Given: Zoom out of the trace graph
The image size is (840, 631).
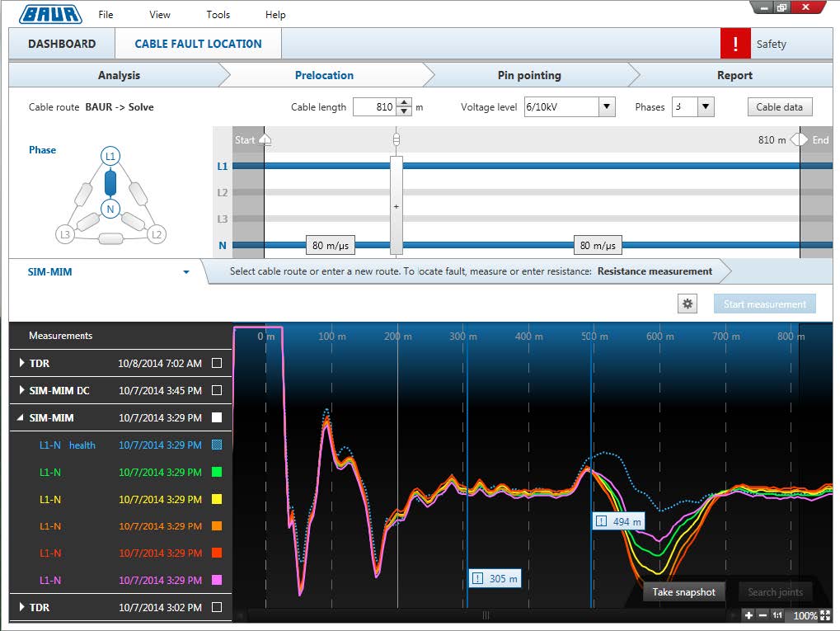Looking at the screenshot, I should pyautogui.click(x=763, y=615).
